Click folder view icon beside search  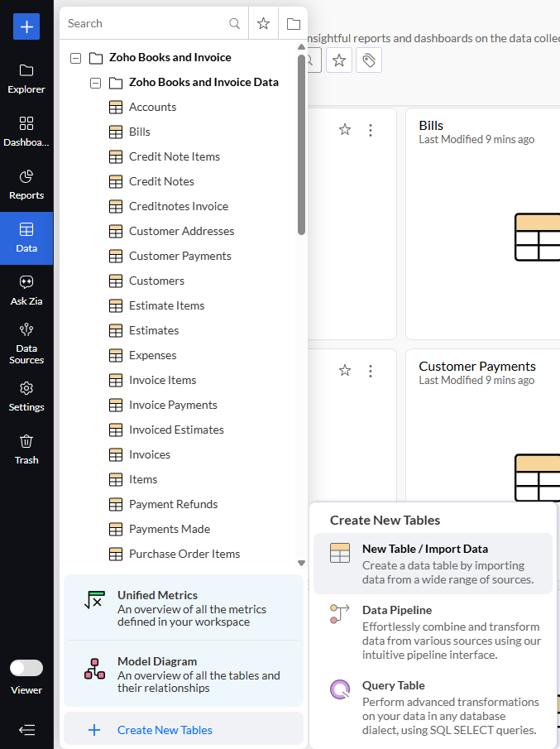293,23
